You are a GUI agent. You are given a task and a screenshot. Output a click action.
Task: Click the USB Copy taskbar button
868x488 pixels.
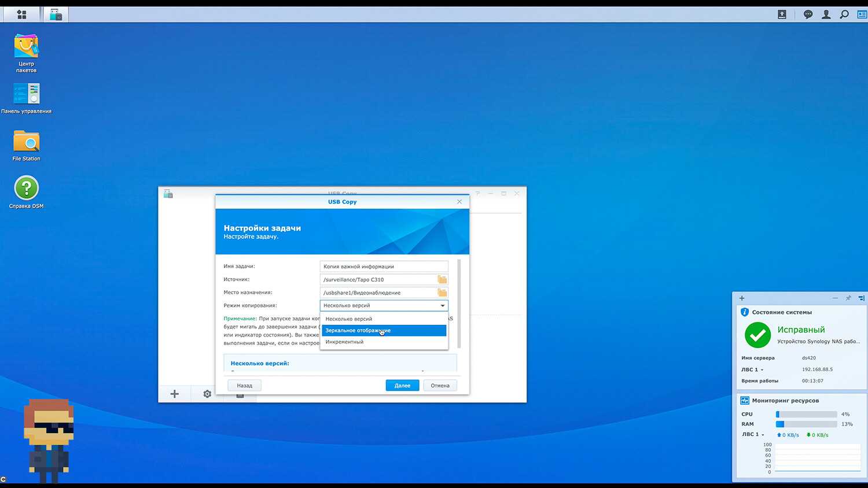[56, 14]
